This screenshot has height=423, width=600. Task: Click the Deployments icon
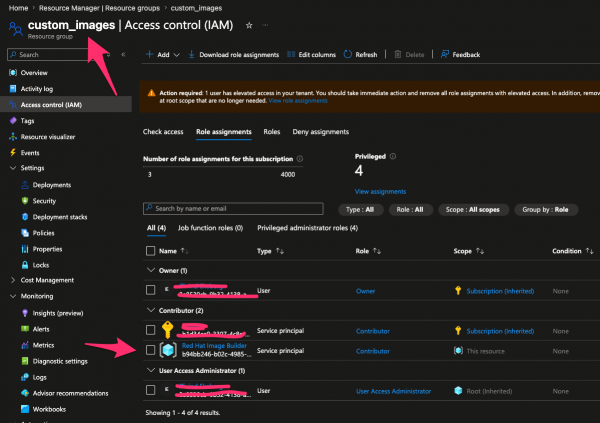point(25,185)
